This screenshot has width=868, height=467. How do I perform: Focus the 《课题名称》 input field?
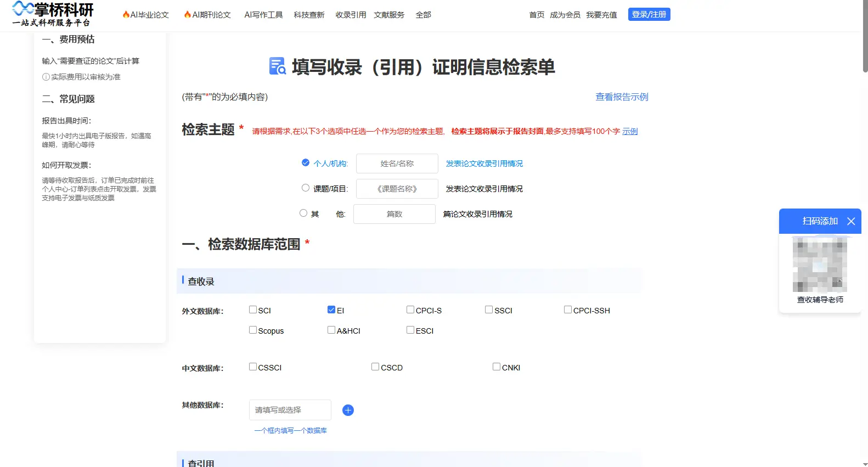(x=397, y=189)
